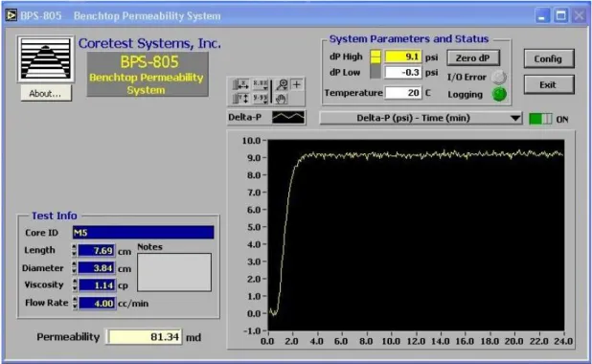Click the Exit button
The width and height of the screenshot is (592, 364).
549,84
